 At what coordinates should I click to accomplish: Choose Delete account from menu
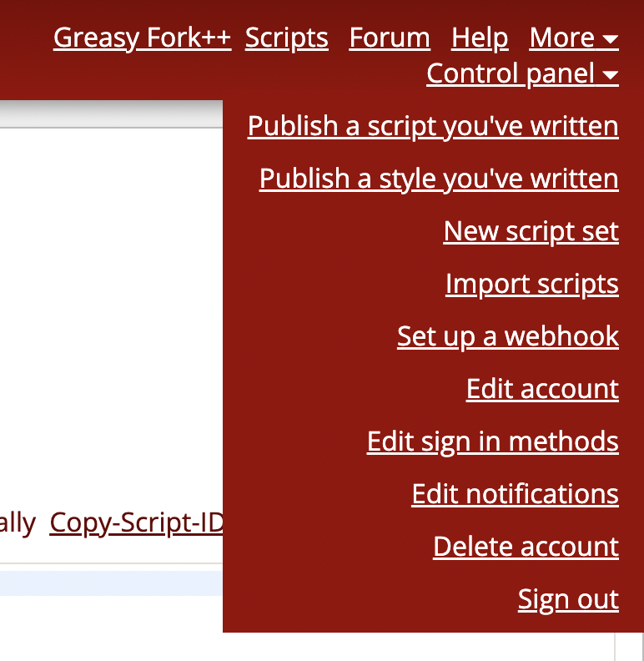pyautogui.click(x=526, y=547)
